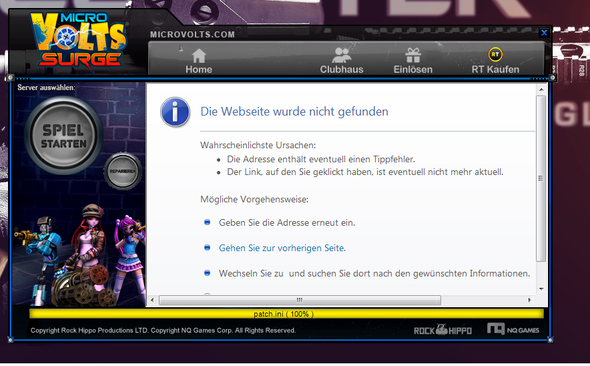Click 'Geben Sie die Adresse erneut ein.' text

coord(287,223)
